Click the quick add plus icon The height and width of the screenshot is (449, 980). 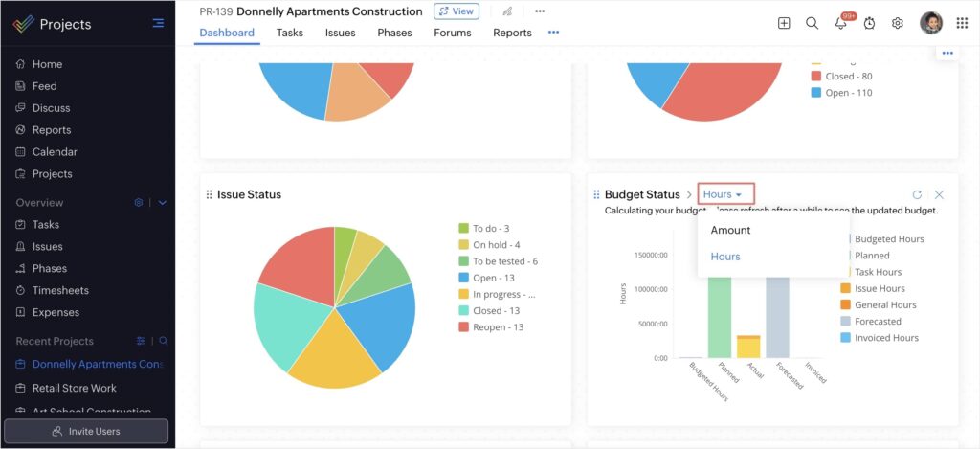point(784,23)
